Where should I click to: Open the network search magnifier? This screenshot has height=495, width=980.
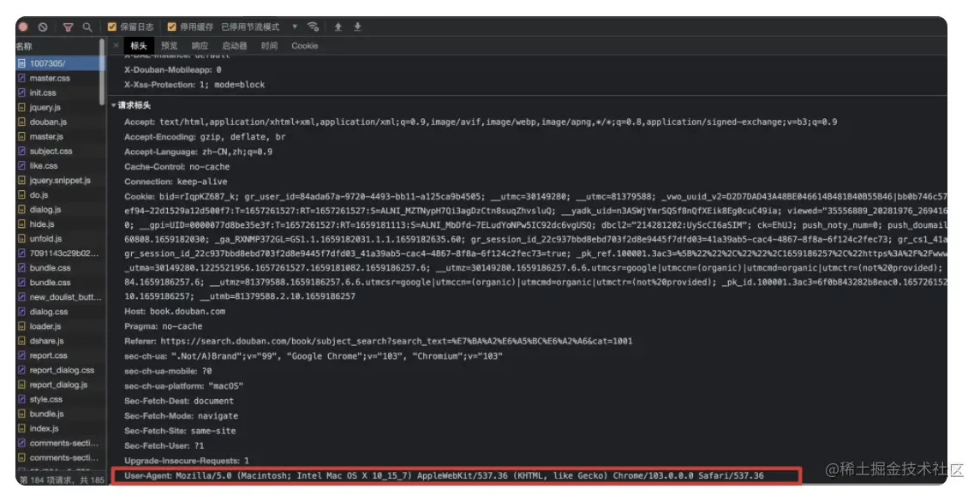pos(87,27)
